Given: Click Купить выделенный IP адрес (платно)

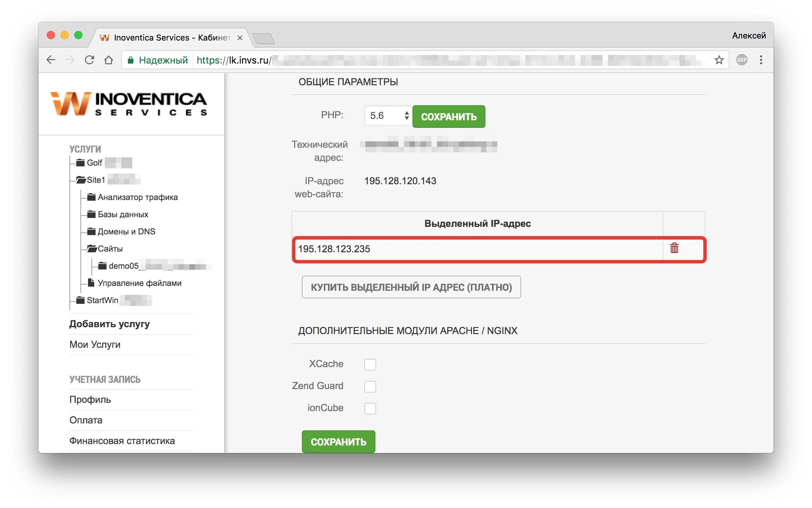Looking at the screenshot, I should tap(411, 287).
